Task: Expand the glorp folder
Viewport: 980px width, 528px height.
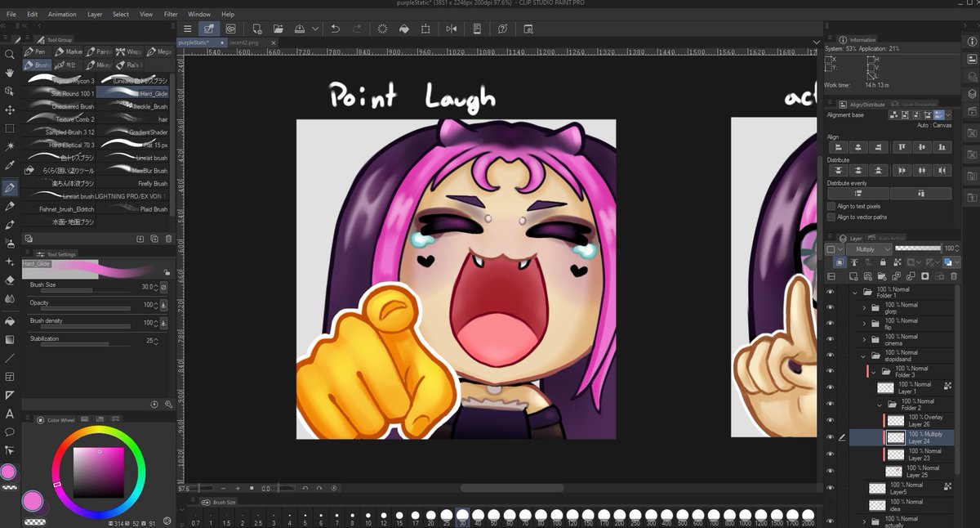Action: (863, 309)
